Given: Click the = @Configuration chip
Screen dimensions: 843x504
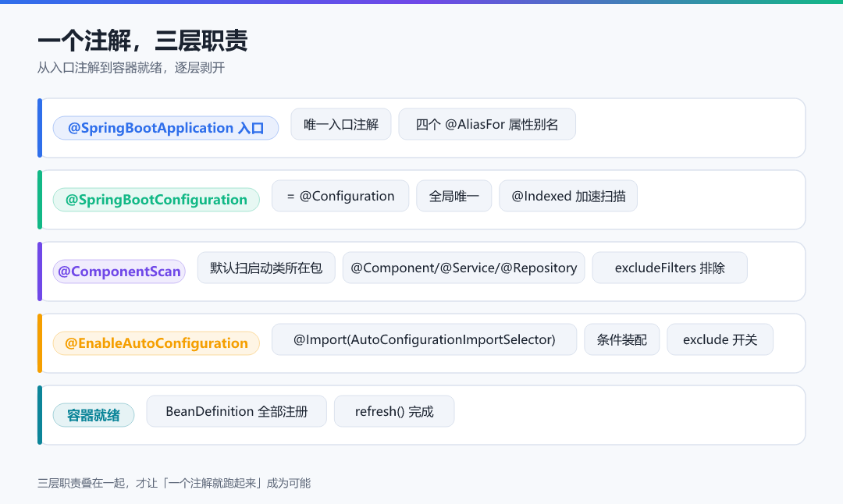Looking at the screenshot, I should click(x=340, y=196).
